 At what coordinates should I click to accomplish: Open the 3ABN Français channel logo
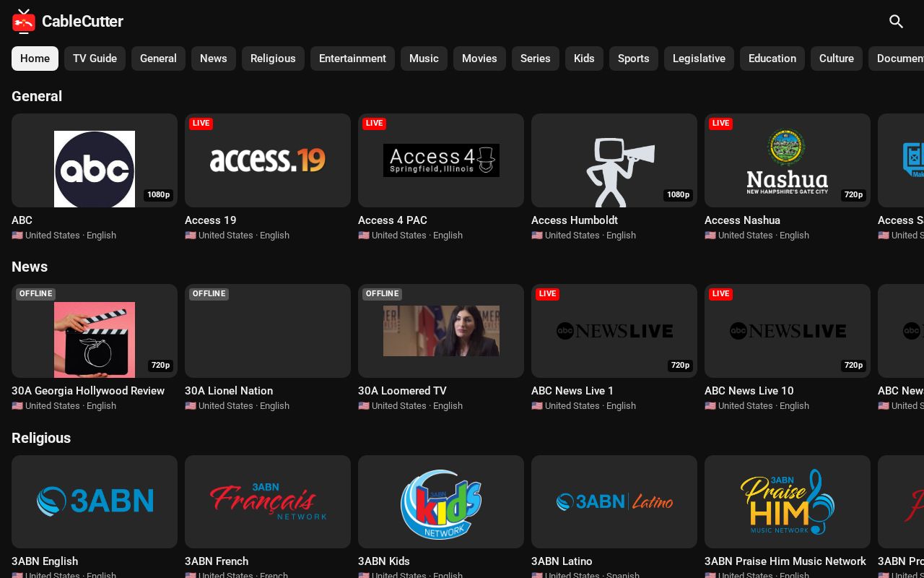point(268,501)
